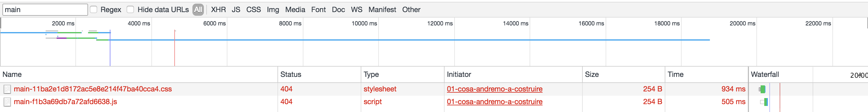Filter requests by XHR
868x112 pixels.
point(218,9)
